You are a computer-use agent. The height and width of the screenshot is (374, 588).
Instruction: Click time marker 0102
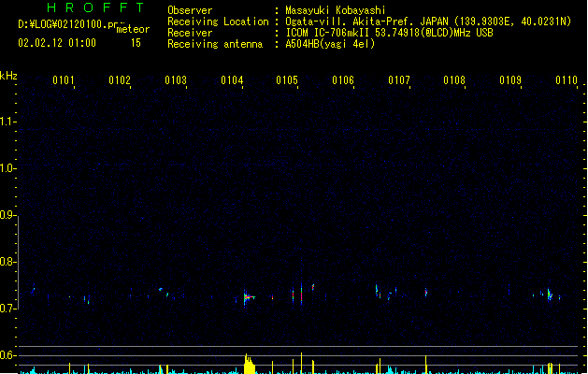[x=120, y=79]
